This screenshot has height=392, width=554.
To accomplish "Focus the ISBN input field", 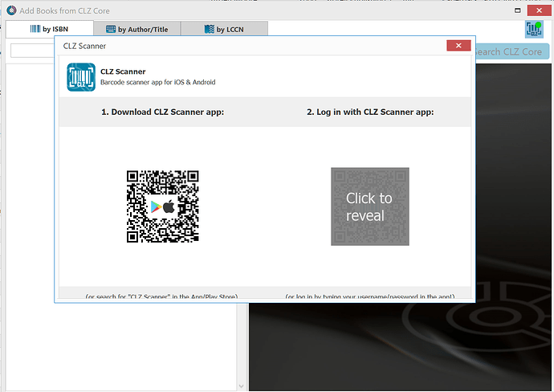I will click(32, 51).
